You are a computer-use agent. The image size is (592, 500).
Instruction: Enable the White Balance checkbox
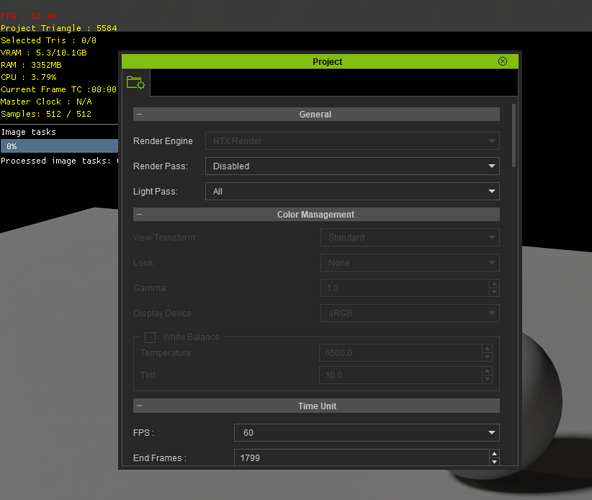tap(150, 337)
